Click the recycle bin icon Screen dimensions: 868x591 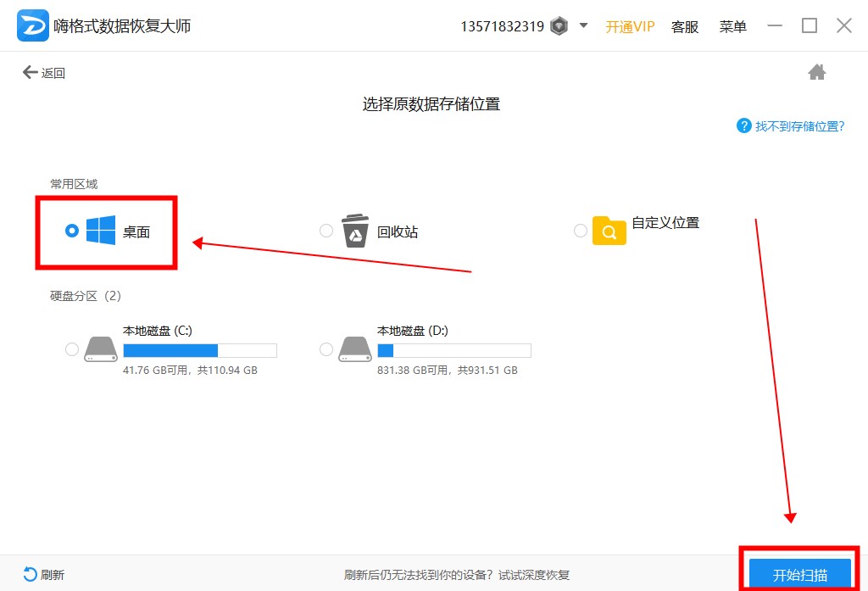355,231
